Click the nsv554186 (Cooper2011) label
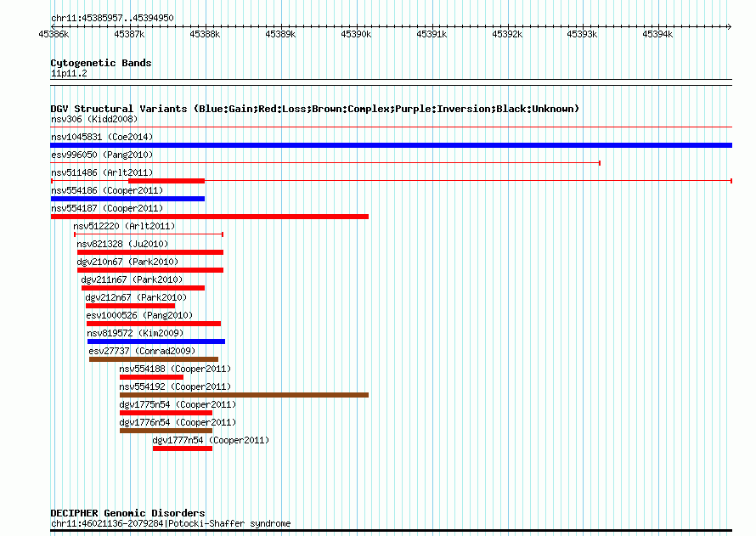This screenshot has width=756, height=536. tap(107, 190)
